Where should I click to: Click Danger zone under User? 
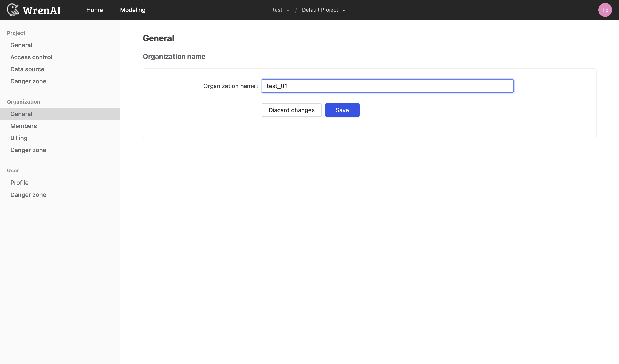[28, 194]
